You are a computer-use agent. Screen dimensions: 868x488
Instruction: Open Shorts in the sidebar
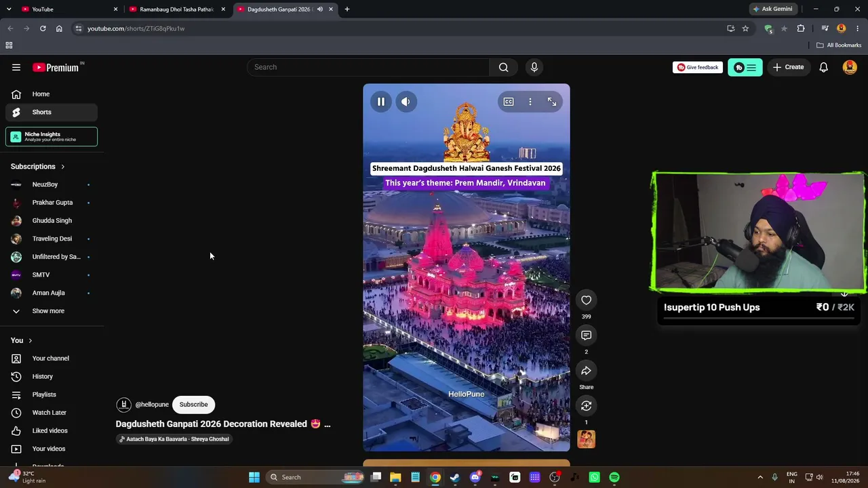coord(52,112)
